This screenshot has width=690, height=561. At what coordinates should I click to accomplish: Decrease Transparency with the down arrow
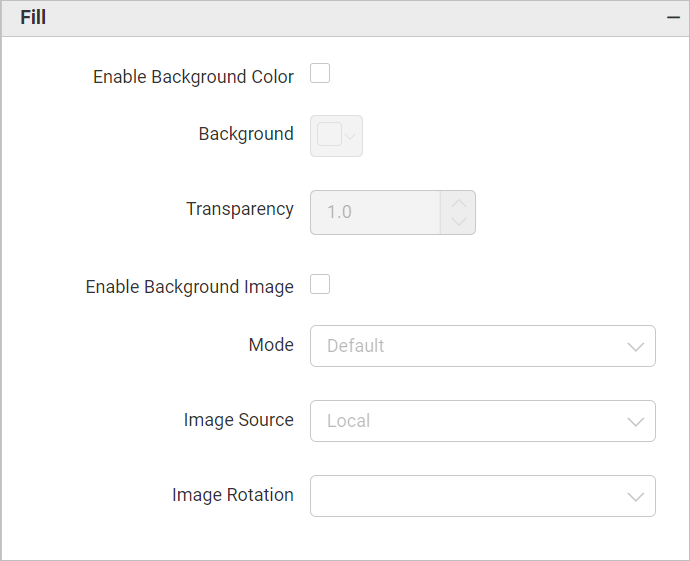point(459,222)
